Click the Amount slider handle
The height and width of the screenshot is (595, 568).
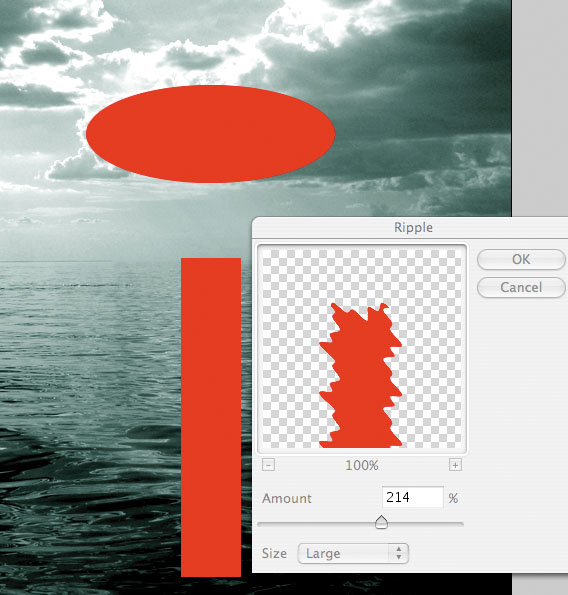coord(381,523)
